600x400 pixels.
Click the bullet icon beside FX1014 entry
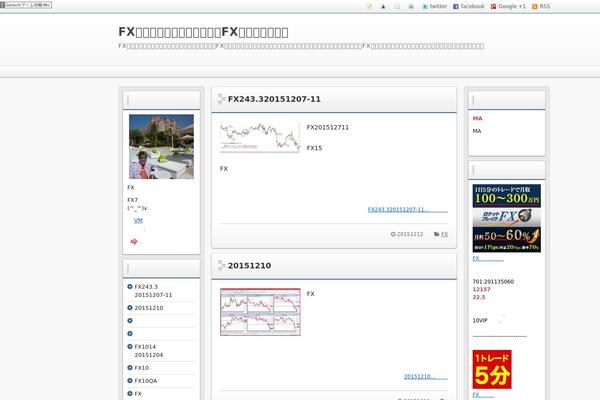pos(130,346)
